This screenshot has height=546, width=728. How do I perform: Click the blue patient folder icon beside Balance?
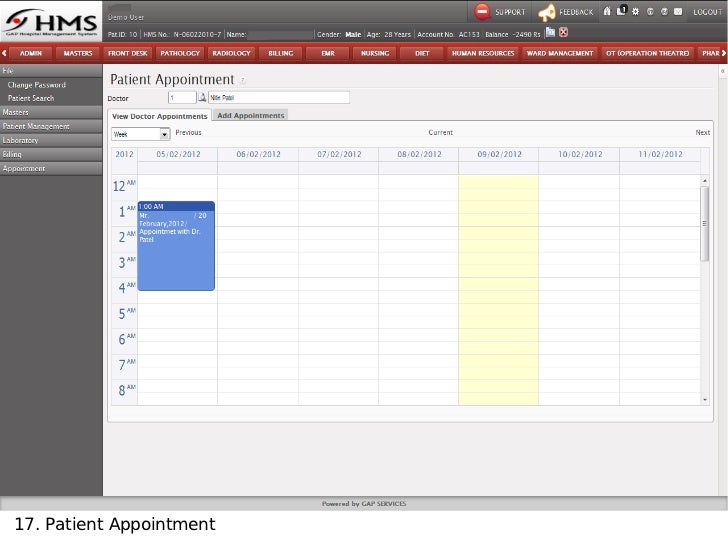pos(550,32)
